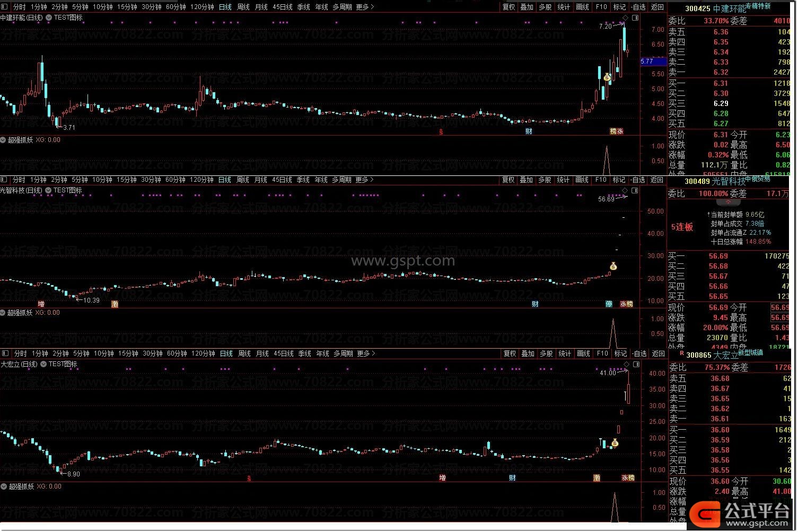Select 周线 period in the top chart toolbar

point(243,7)
